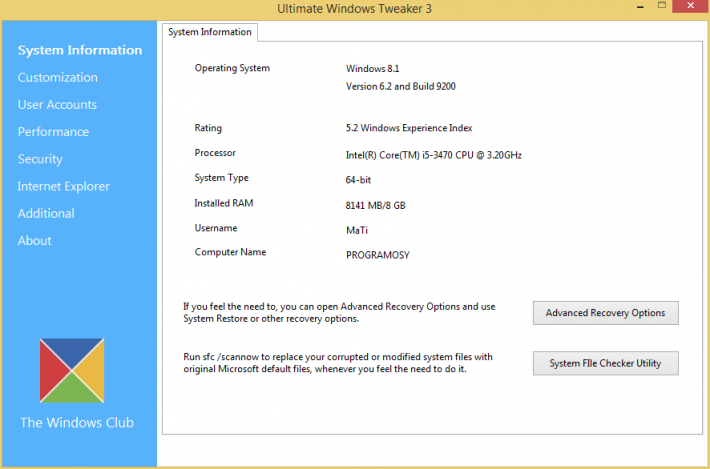Click The Windows Club logo icon
Viewport: 710px width, 469px height.
click(72, 370)
